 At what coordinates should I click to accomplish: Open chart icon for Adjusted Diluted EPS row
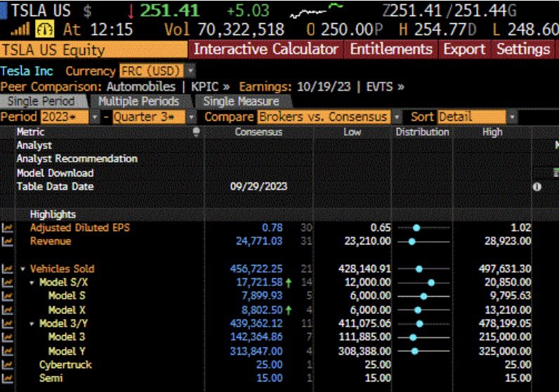(x=7, y=228)
